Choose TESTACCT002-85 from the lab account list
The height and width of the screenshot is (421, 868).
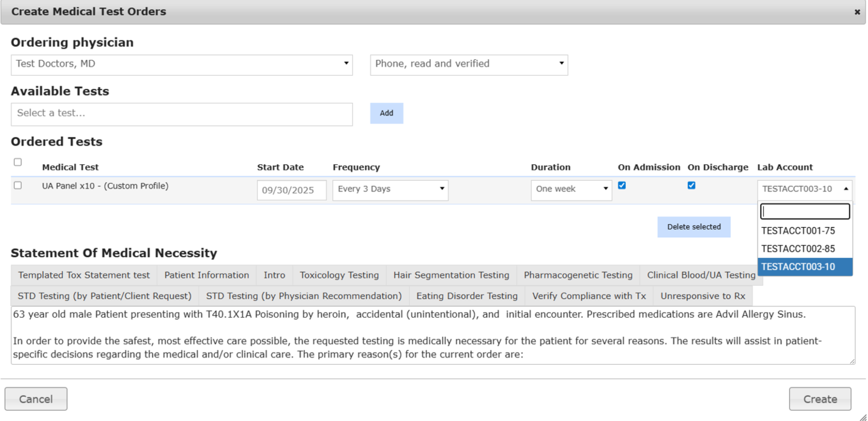(798, 249)
